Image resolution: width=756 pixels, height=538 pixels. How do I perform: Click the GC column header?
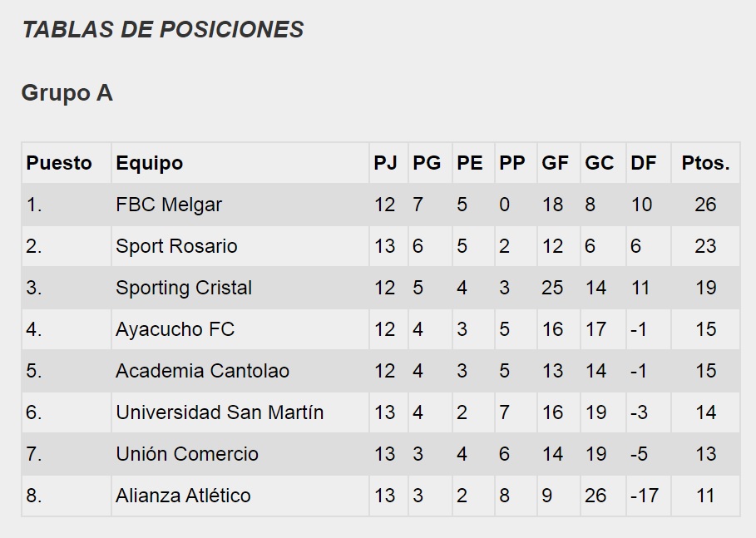599,163
